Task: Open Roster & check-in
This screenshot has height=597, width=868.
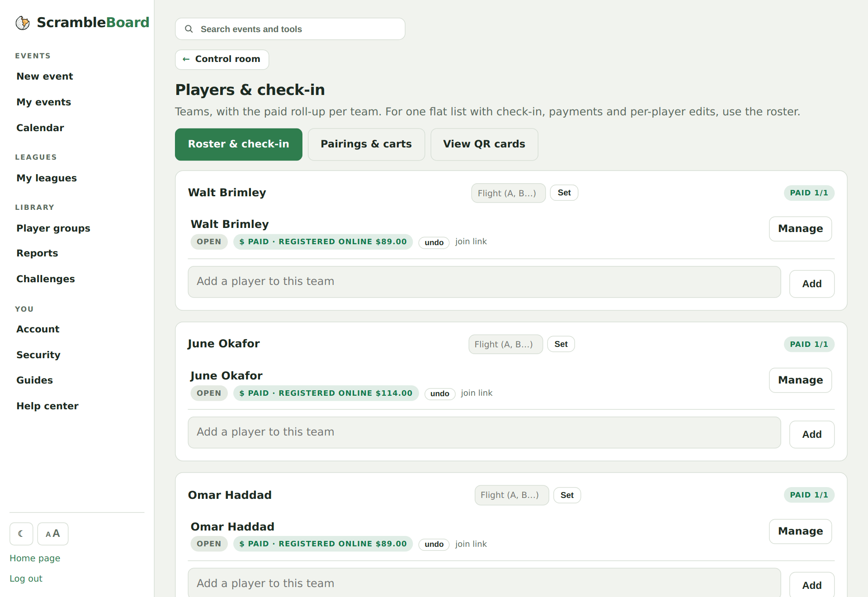Action: (x=239, y=144)
